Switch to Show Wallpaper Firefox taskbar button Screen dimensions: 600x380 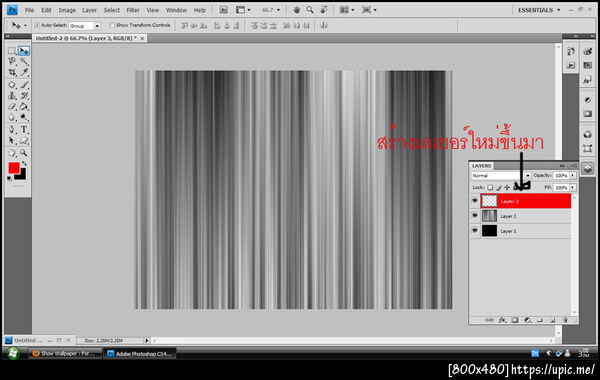coord(65,354)
